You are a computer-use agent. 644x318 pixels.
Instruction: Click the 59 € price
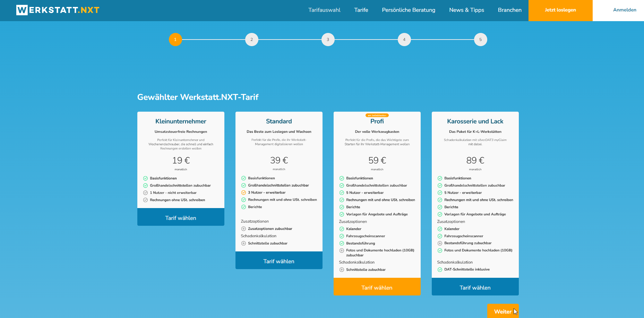click(377, 161)
